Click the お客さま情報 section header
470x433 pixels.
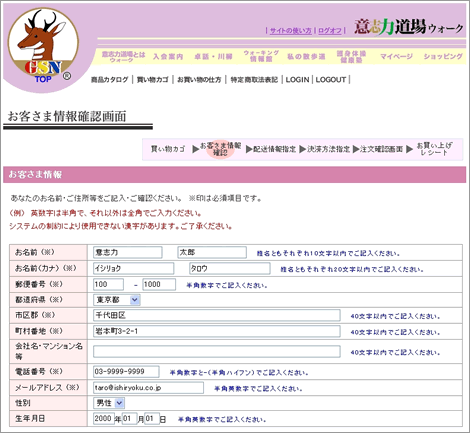coord(235,175)
